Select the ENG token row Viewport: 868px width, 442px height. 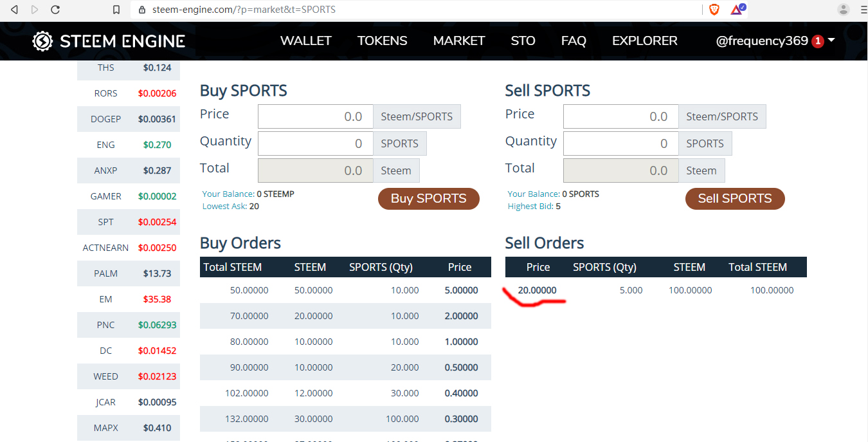[x=129, y=145]
